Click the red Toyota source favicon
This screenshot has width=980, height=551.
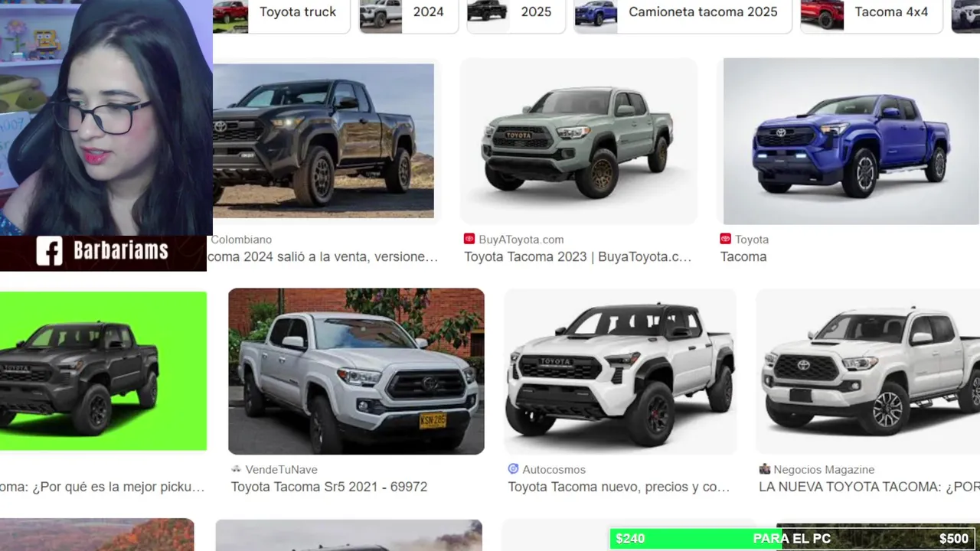(726, 239)
